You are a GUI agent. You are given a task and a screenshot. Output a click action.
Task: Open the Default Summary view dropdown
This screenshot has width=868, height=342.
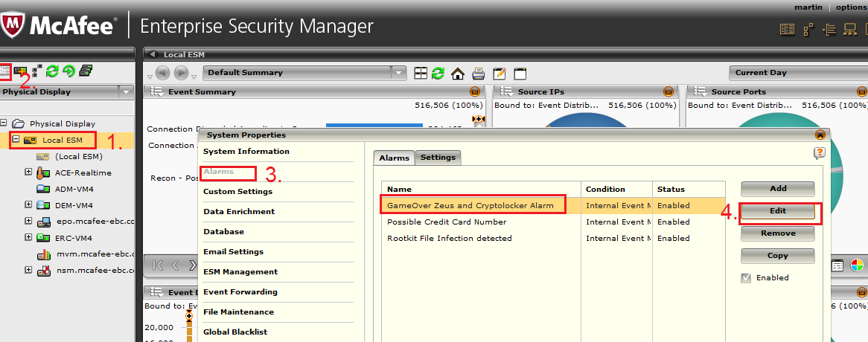400,73
